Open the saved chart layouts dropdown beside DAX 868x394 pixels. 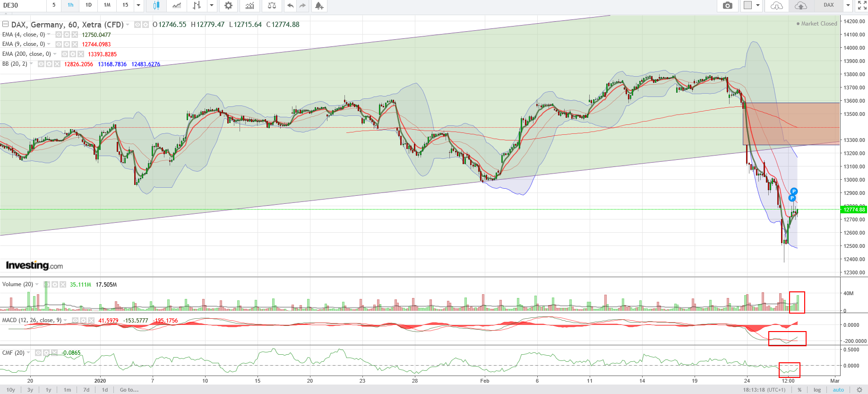click(848, 6)
